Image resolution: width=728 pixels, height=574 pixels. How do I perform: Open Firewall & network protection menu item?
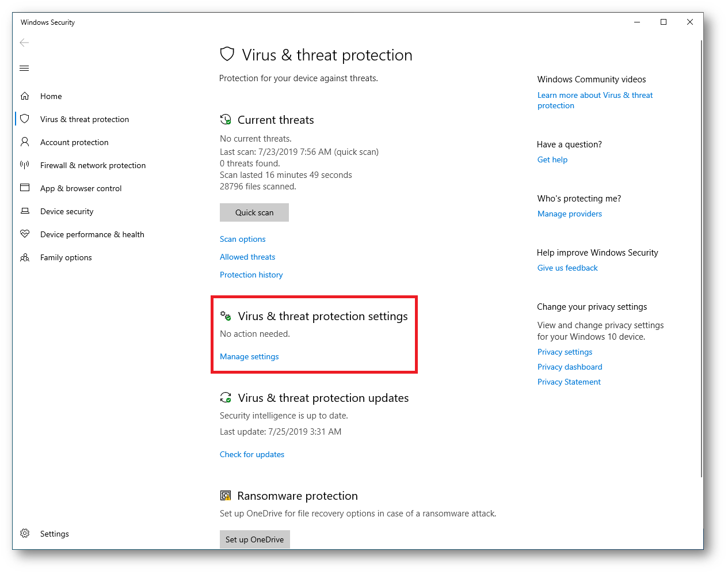point(93,165)
